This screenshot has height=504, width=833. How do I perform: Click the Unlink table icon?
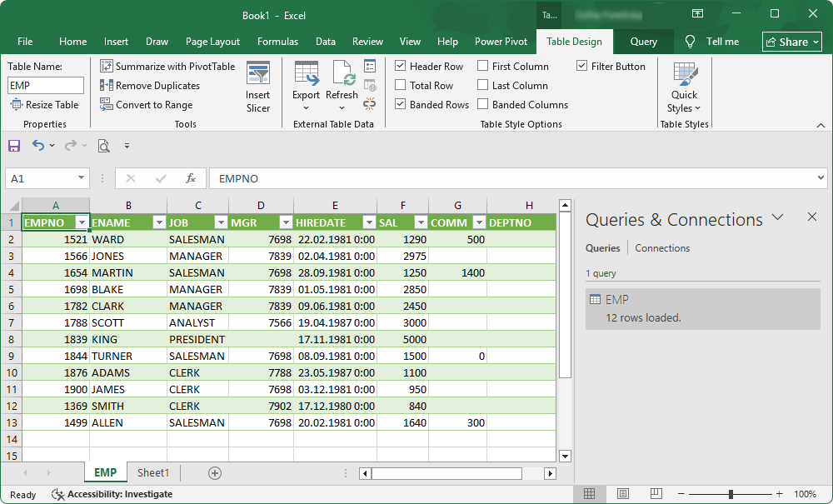coord(370,103)
